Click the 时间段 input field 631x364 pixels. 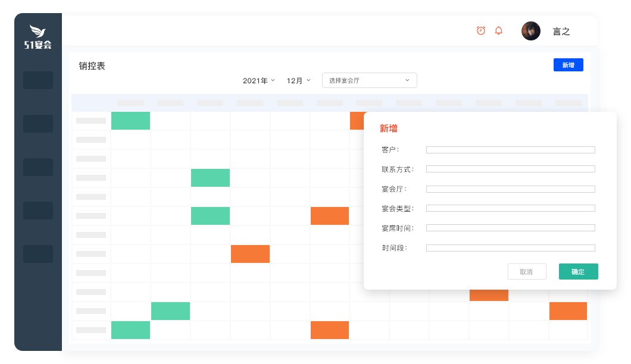click(510, 248)
